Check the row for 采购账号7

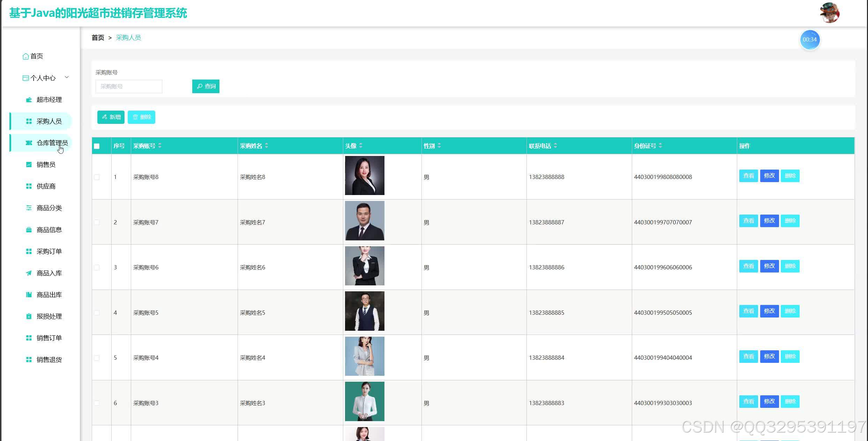97,222
